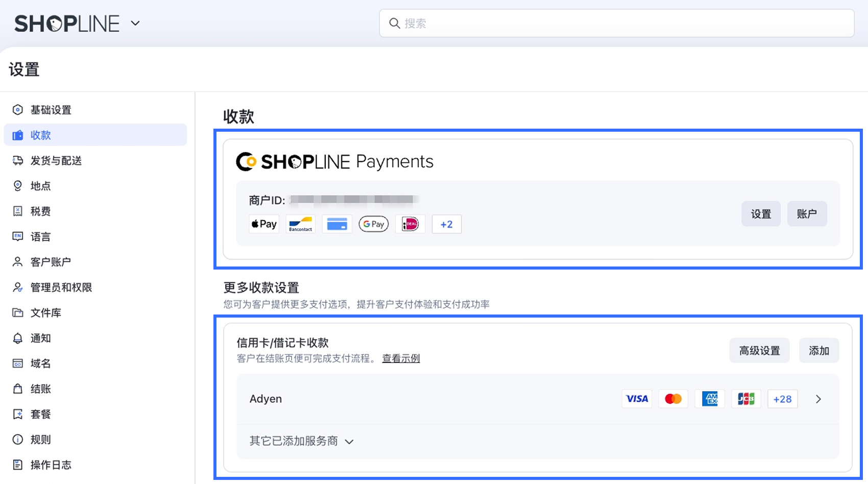Click the blue credit card icon

337,224
